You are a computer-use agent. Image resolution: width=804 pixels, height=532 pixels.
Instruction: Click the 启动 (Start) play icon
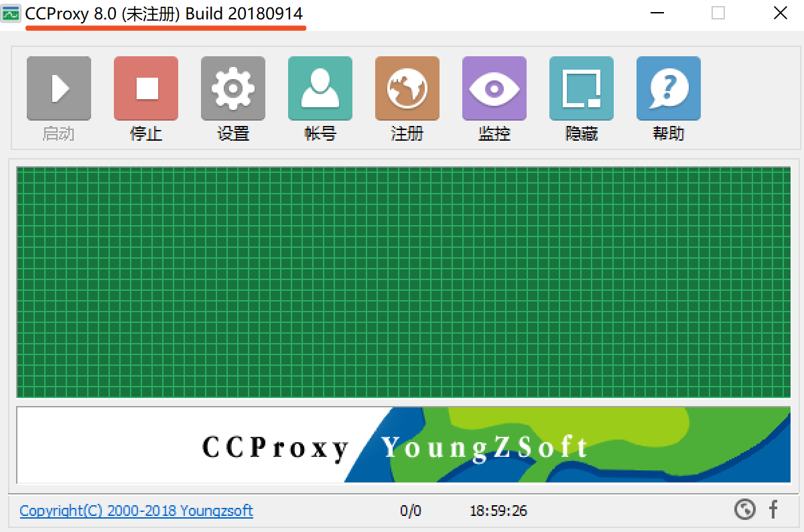(x=59, y=88)
